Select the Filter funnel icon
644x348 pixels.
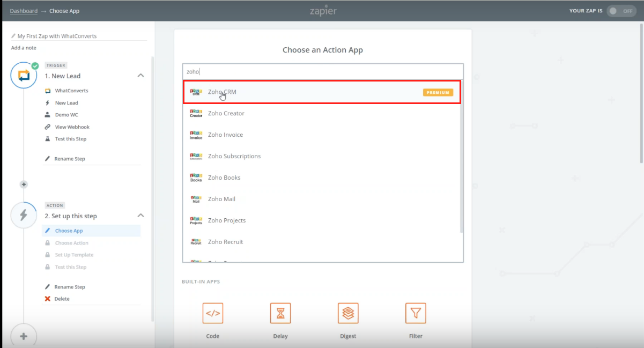pos(416,313)
